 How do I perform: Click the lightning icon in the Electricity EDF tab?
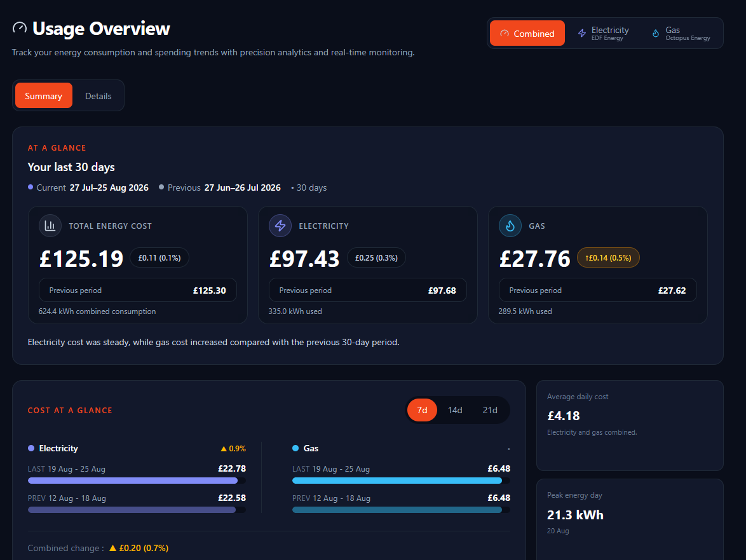coord(582,33)
